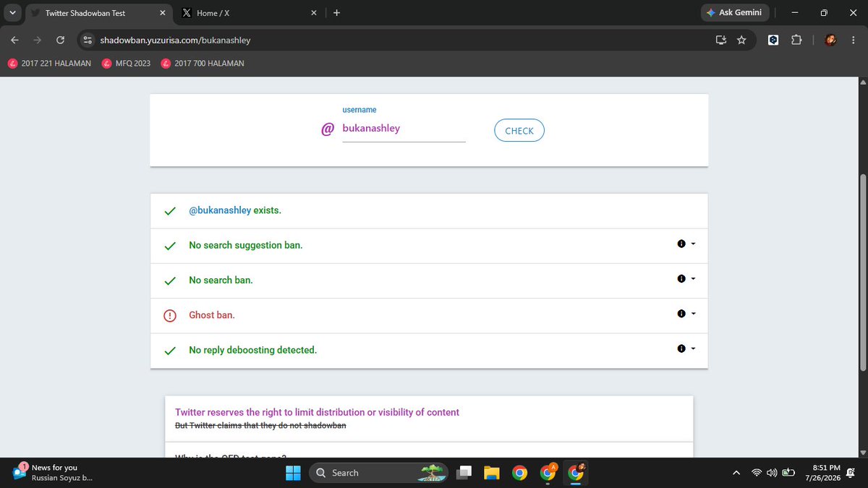Click the Ask Gemini button
The image size is (868, 488).
(x=734, y=13)
